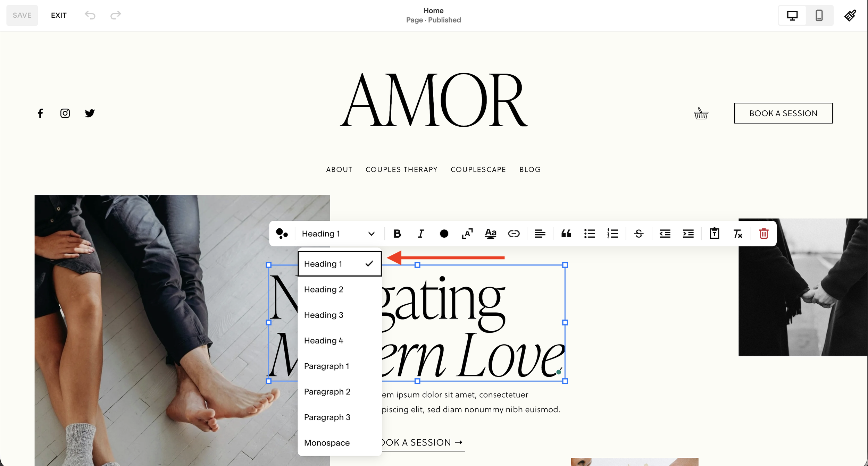The image size is (868, 466).
Task: Choose Paragraph 2 text style
Action: (327, 391)
